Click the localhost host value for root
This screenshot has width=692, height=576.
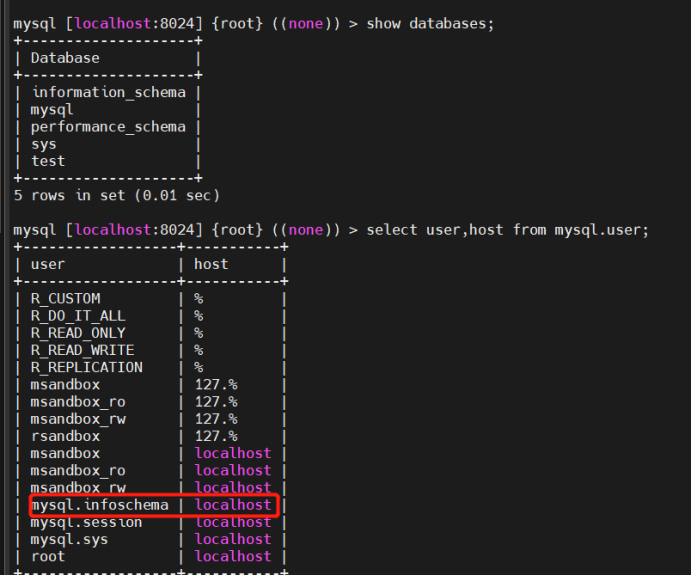[233, 557]
